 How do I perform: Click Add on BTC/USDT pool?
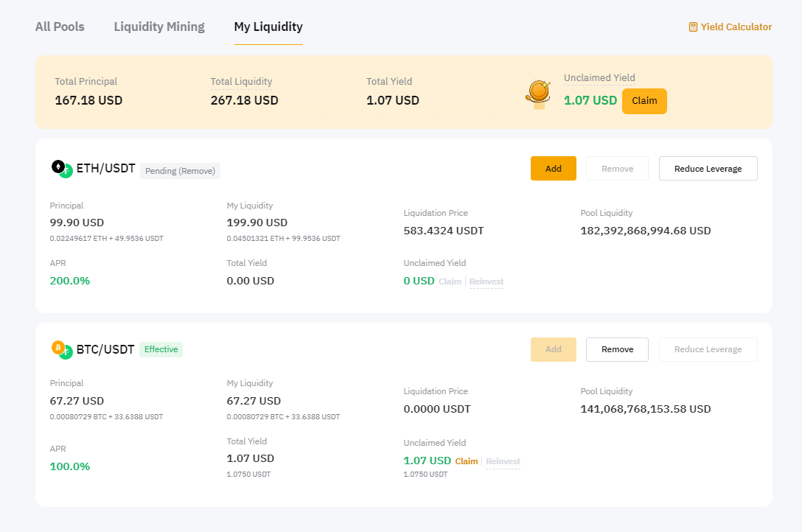pyautogui.click(x=553, y=349)
